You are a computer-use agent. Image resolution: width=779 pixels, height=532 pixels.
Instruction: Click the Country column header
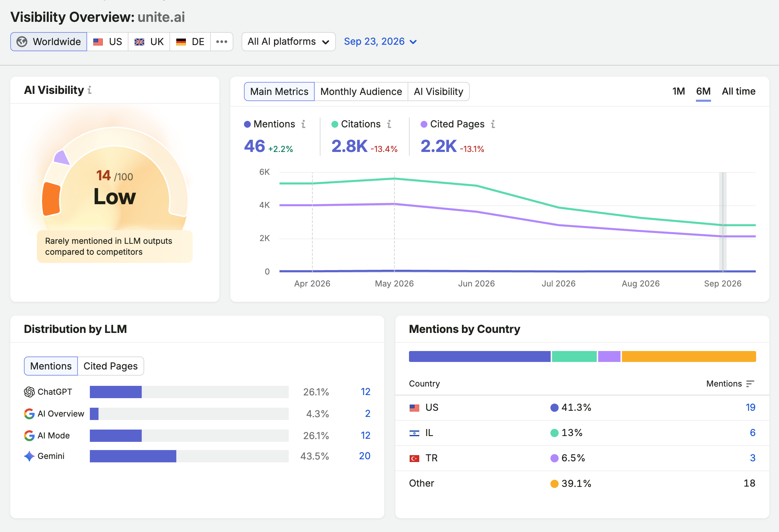(x=424, y=384)
